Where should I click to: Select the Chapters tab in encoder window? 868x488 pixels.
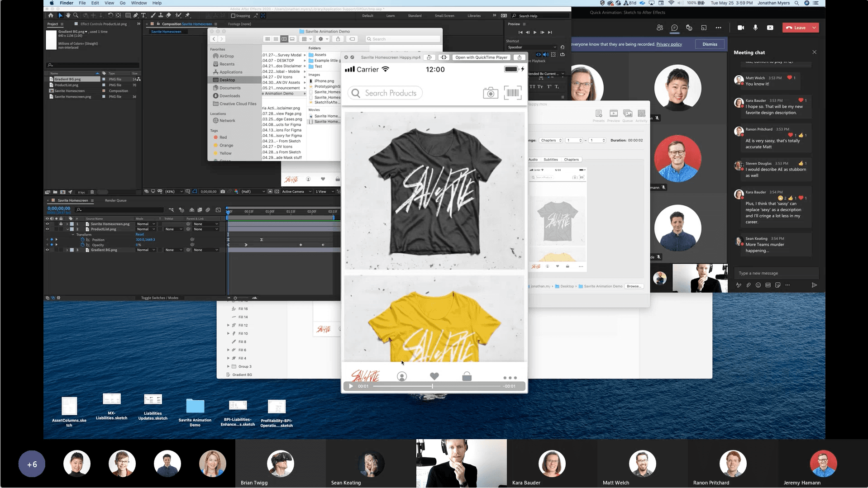coord(571,159)
